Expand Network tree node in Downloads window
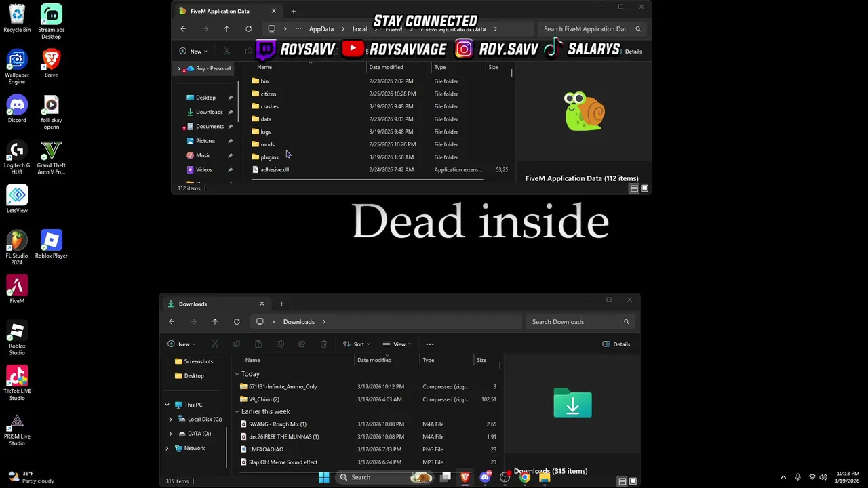868x488 pixels. 167,448
